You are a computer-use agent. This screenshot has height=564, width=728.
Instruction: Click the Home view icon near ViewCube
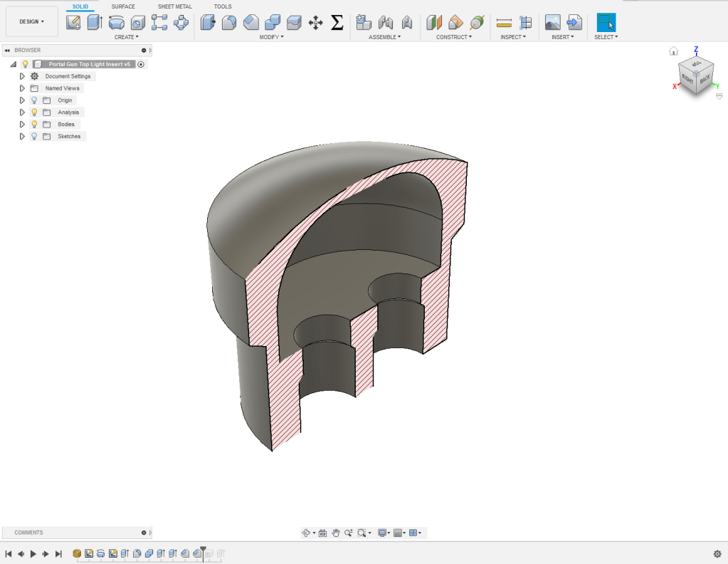pyautogui.click(x=673, y=51)
